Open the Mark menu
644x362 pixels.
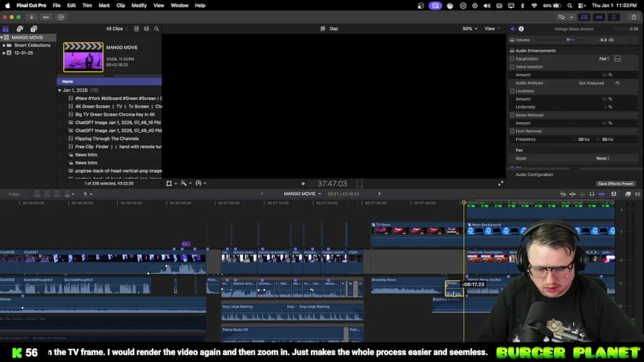[104, 6]
